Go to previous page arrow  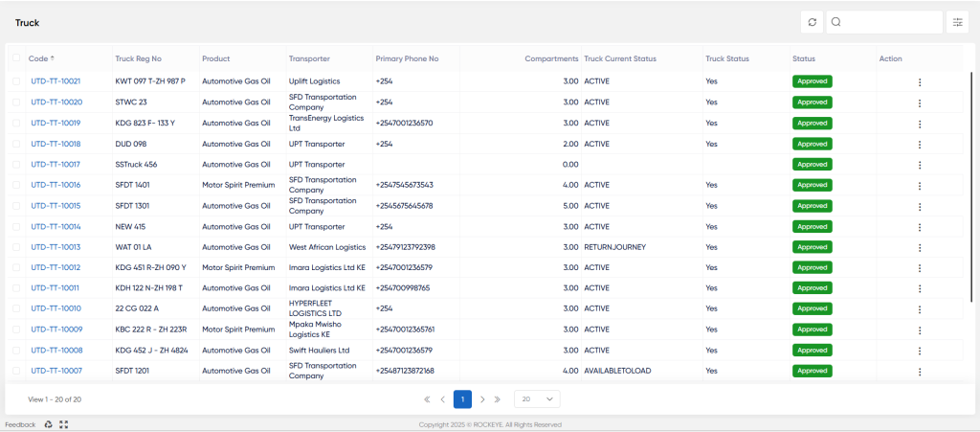tap(442, 398)
